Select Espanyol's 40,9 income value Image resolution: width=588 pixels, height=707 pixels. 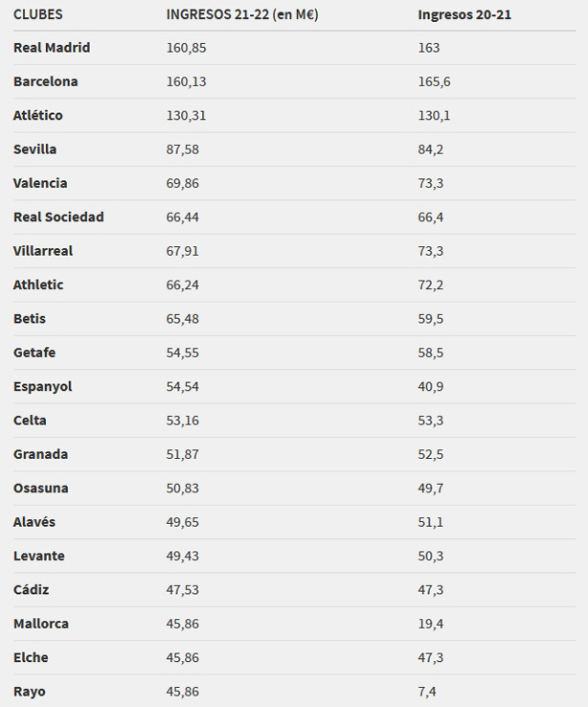(x=431, y=386)
